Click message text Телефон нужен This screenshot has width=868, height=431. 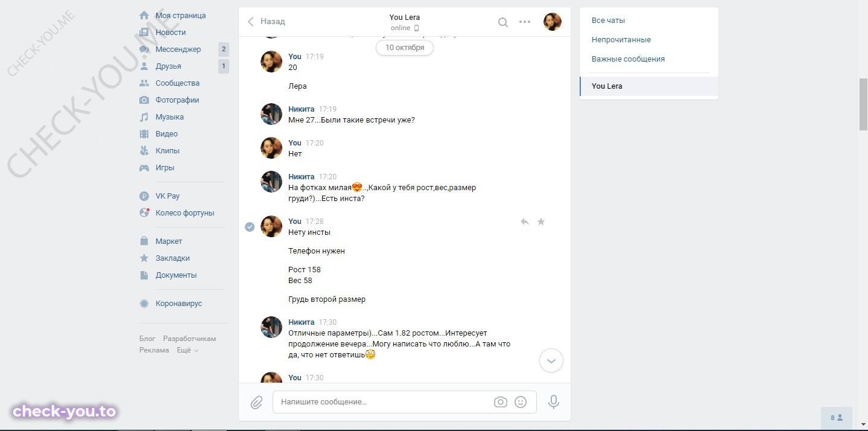tap(317, 251)
